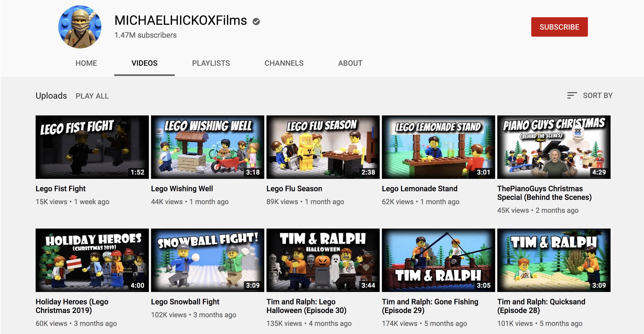Viewport: 644px width, 334px height.
Task: Click the 1:52 duration badge
Action: click(x=138, y=172)
